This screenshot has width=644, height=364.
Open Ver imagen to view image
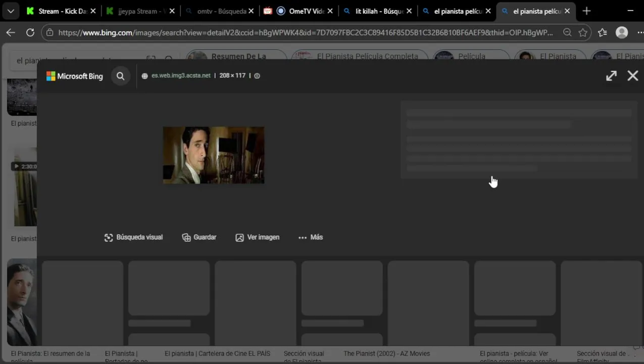258,237
